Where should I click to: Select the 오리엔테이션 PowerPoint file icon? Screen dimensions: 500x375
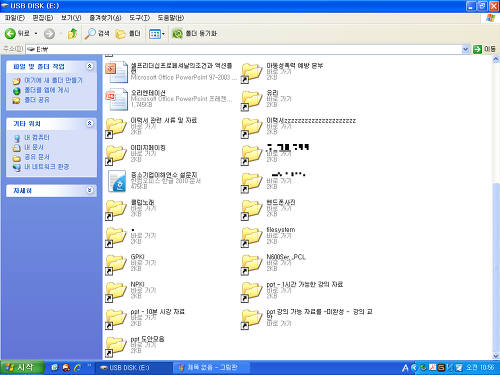pyautogui.click(x=116, y=99)
